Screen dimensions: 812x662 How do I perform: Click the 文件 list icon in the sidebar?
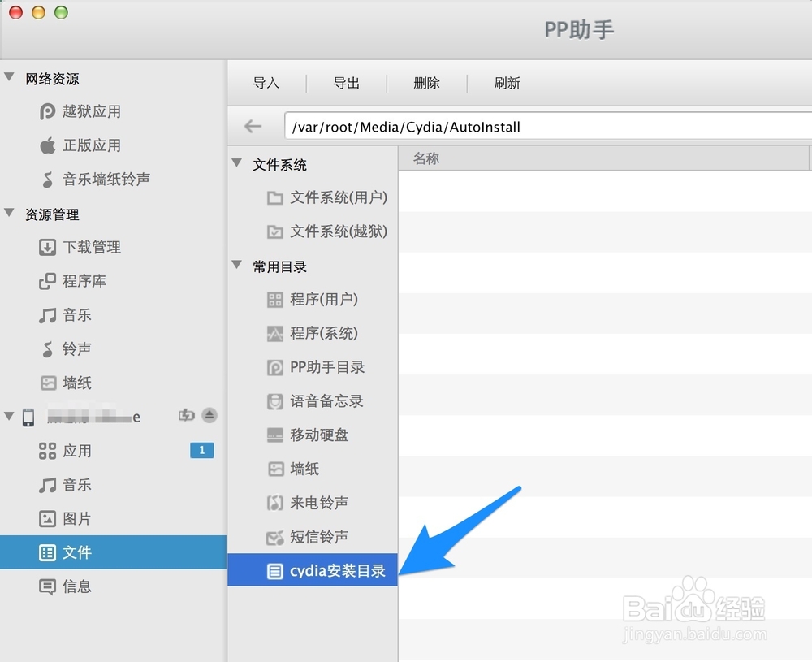point(47,552)
